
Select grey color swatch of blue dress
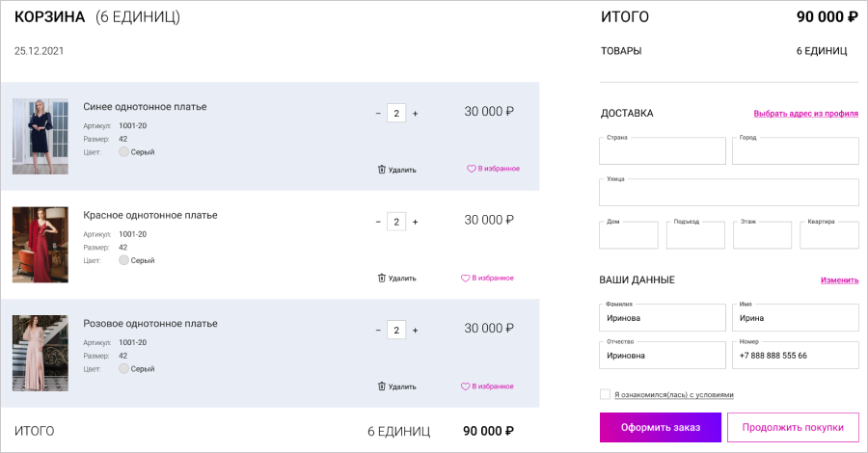tap(123, 151)
